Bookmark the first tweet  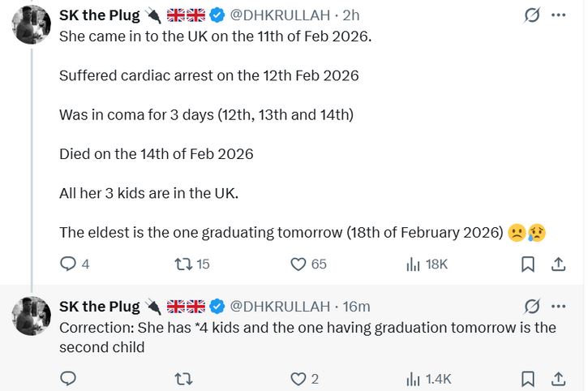click(527, 264)
